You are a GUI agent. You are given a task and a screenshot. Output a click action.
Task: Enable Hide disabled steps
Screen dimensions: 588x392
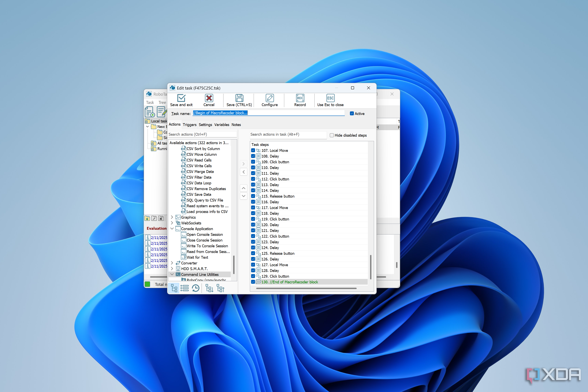point(332,135)
